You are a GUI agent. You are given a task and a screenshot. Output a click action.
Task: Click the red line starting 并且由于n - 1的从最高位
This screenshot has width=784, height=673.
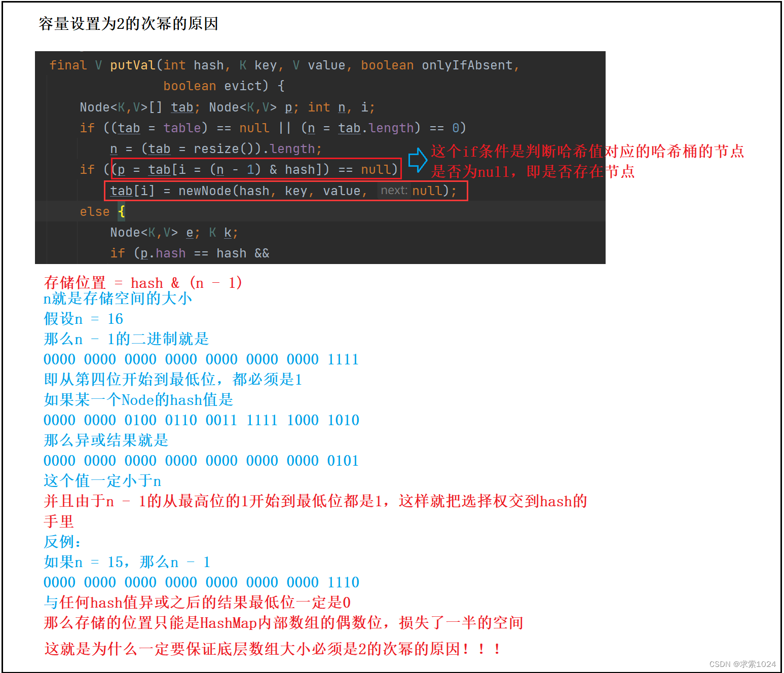[x=315, y=501]
